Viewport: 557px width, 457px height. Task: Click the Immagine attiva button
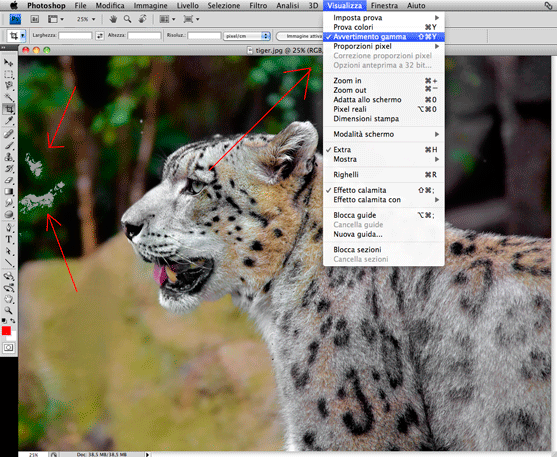tap(299, 36)
